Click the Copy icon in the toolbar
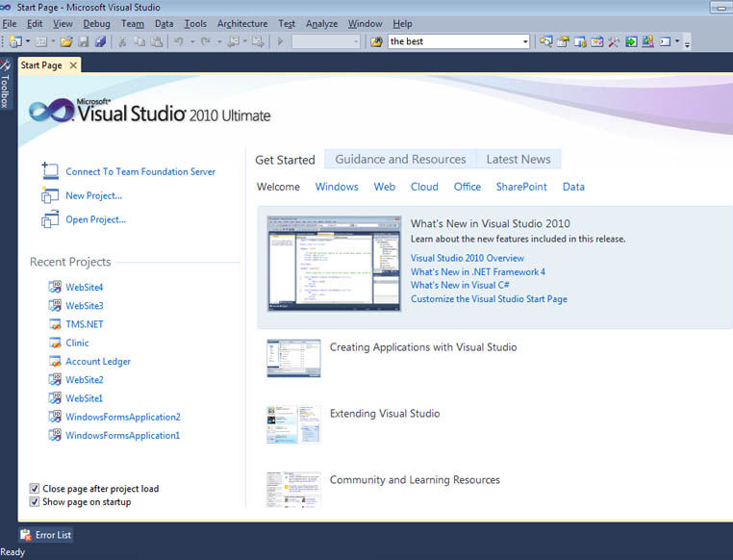The width and height of the screenshot is (733, 560). tap(139, 41)
